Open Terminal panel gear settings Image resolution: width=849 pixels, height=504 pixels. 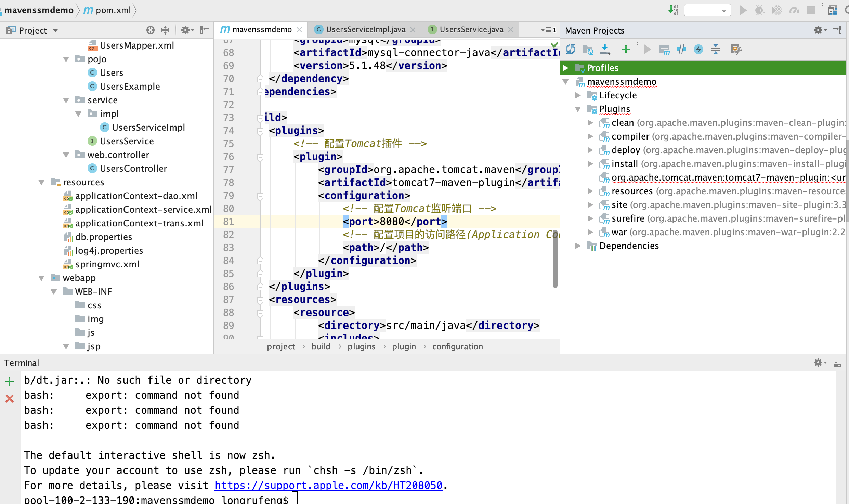coord(820,362)
